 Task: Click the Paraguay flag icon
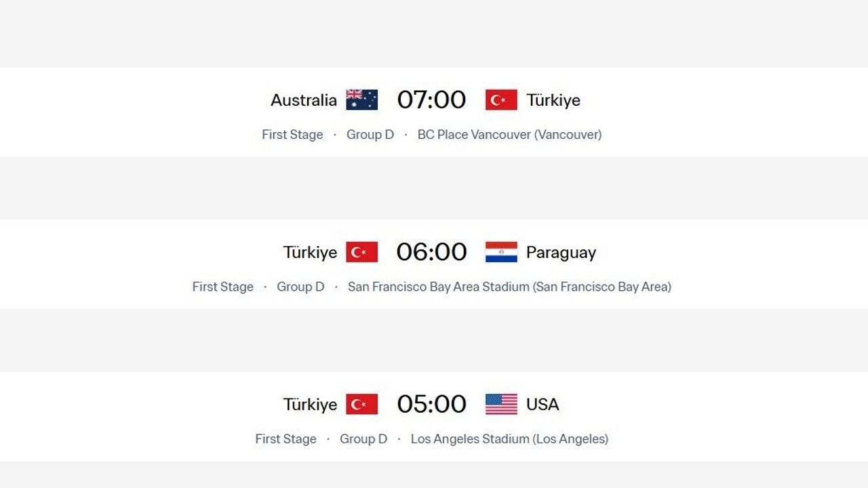click(501, 252)
